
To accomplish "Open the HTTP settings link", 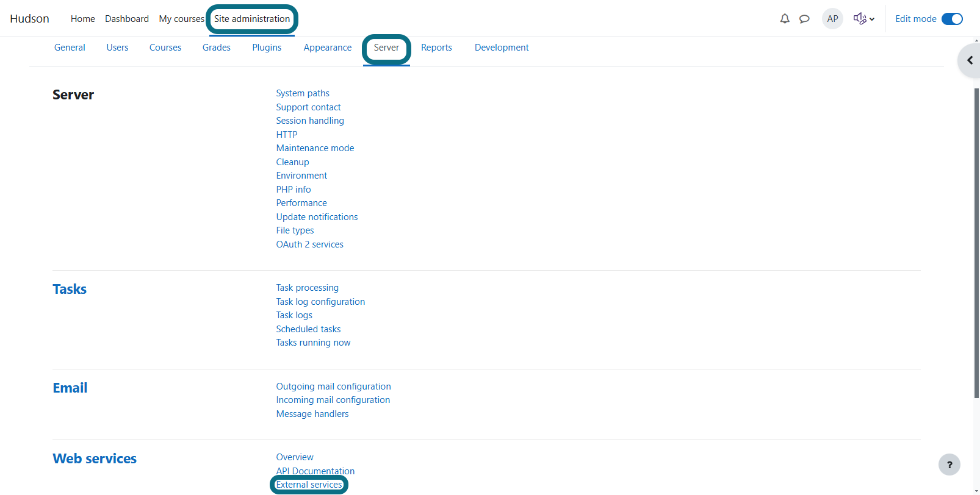I will click(287, 135).
